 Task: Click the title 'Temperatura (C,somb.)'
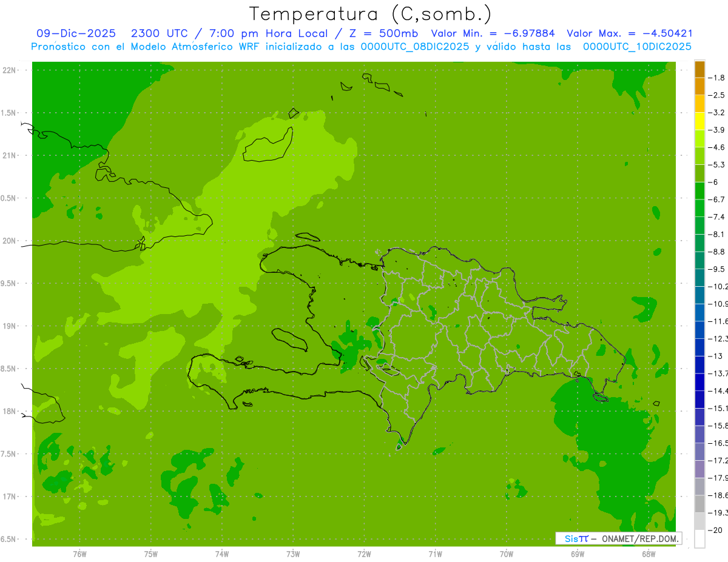click(371, 14)
